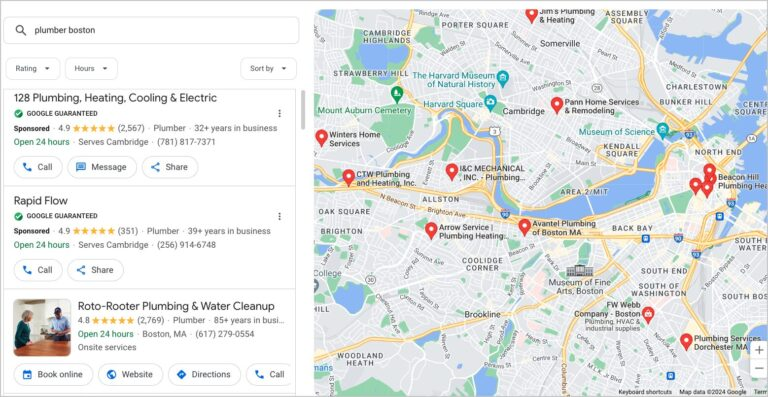
Task: Select Avantel Plumbing of Boston map pin
Action: click(525, 227)
